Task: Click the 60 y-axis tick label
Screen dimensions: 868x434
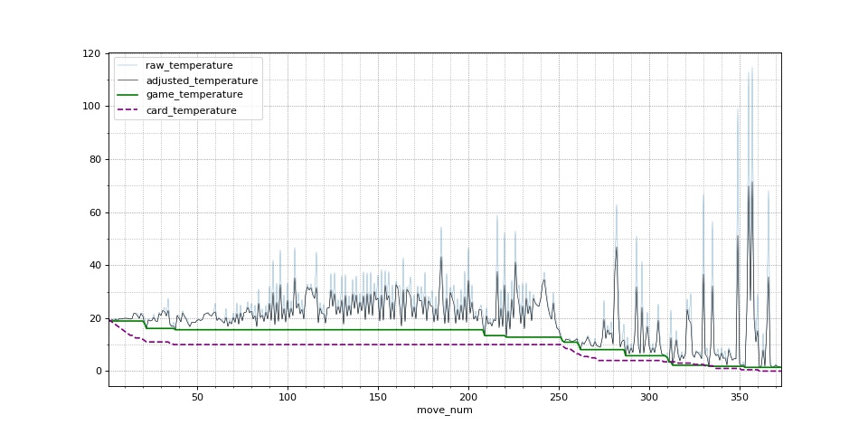Action: tap(95, 213)
